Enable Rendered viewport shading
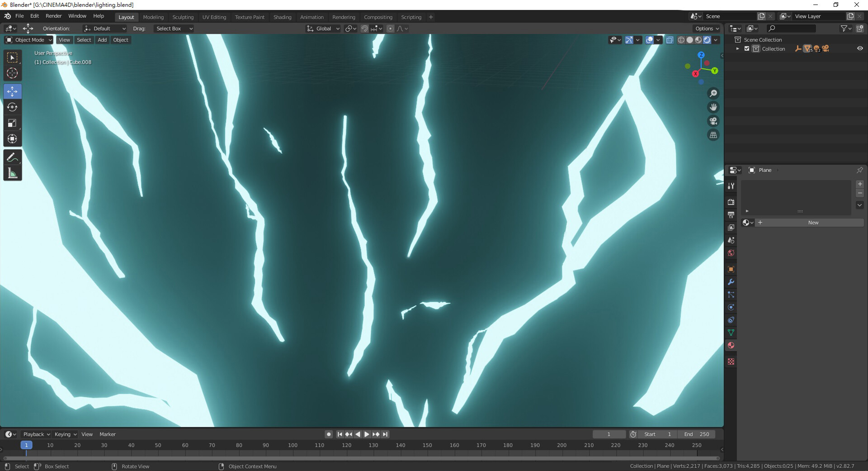Screen dimensions: 868x471 click(707, 40)
